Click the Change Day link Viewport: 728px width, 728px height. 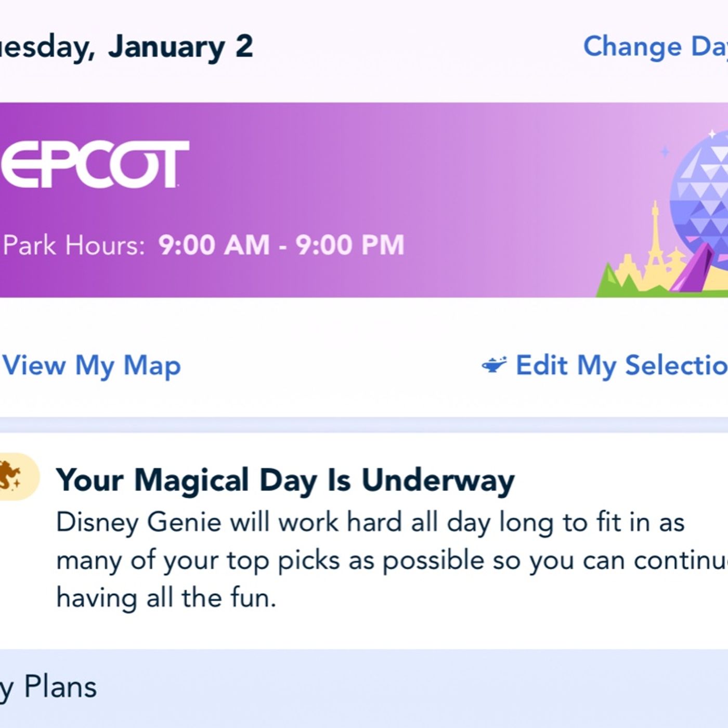click(656, 47)
